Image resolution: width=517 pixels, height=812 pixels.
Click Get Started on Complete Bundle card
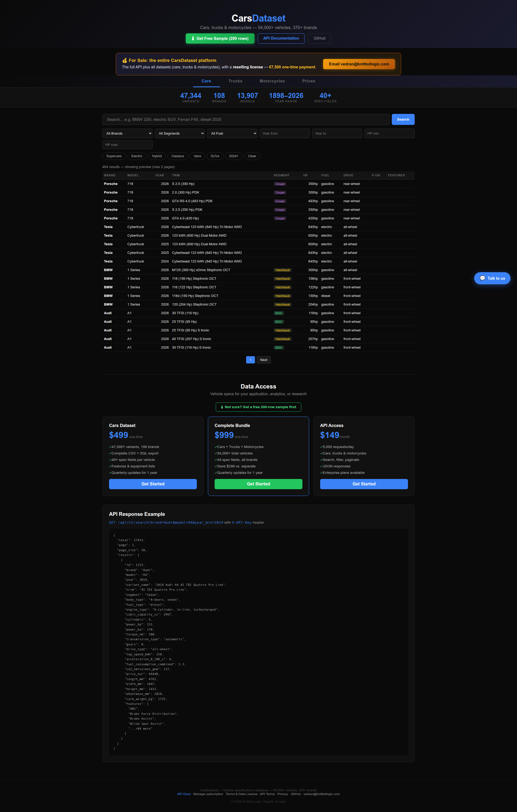(258, 484)
